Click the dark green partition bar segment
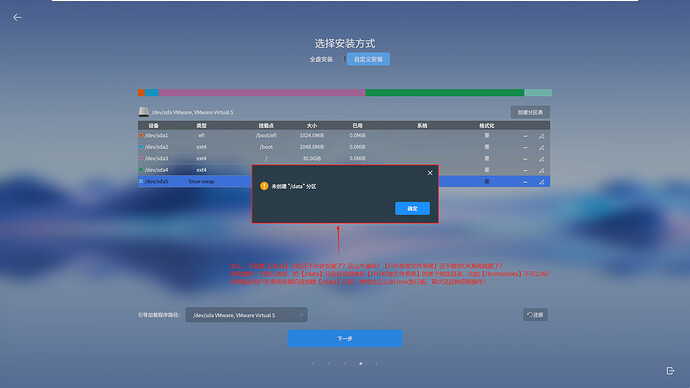This screenshot has width=690, height=388. (x=444, y=92)
